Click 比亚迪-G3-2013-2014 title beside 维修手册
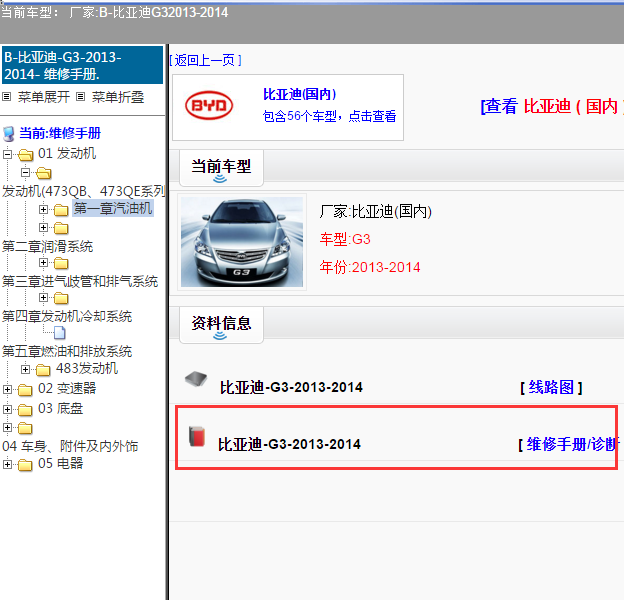 (289, 444)
